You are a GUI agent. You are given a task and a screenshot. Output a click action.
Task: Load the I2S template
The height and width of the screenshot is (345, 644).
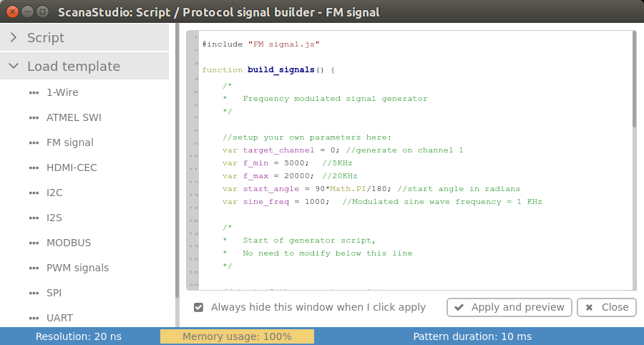[x=54, y=218]
